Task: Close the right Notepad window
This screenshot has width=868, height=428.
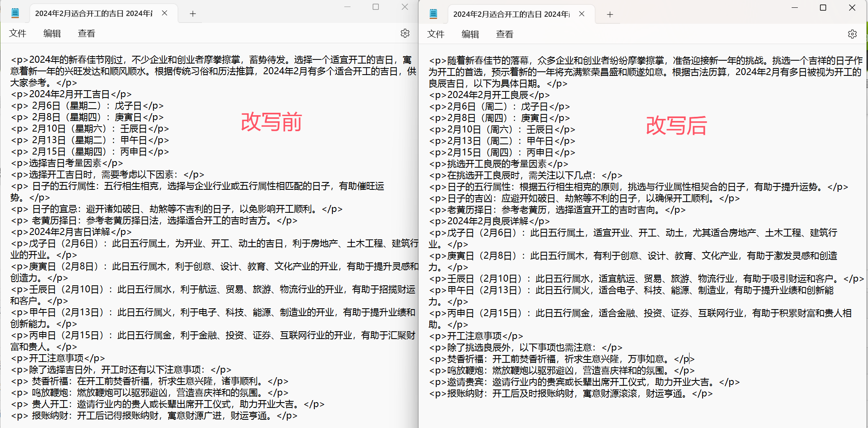Action: [852, 8]
